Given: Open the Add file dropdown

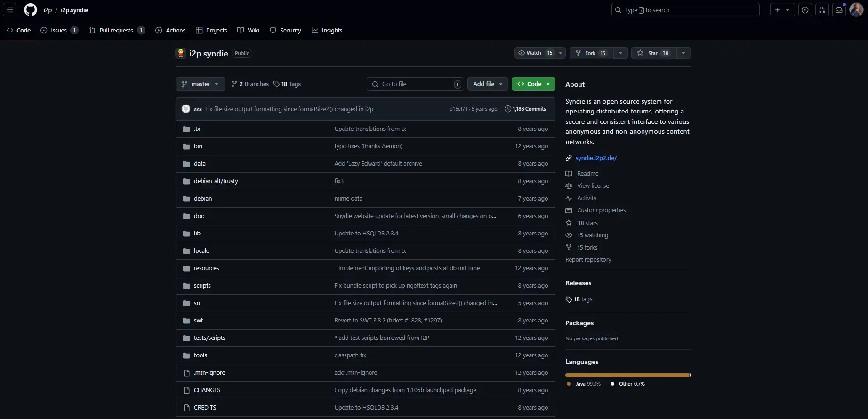Looking at the screenshot, I should click(488, 84).
